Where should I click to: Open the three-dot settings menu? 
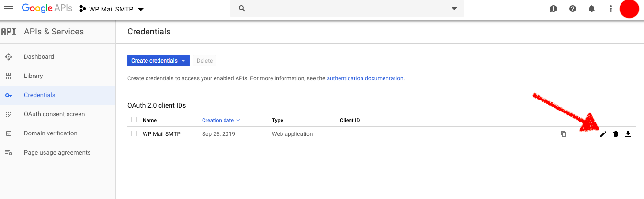tap(610, 9)
